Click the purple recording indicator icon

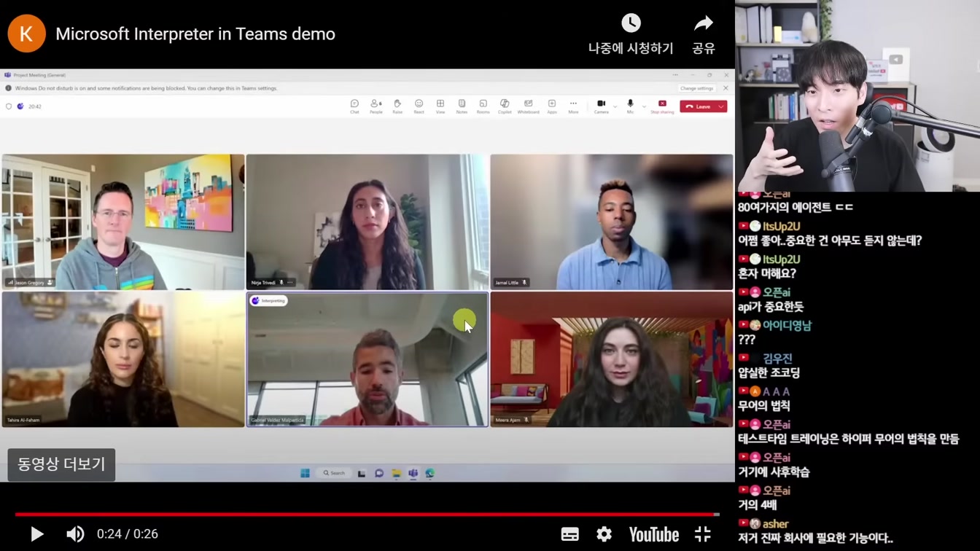coord(20,106)
